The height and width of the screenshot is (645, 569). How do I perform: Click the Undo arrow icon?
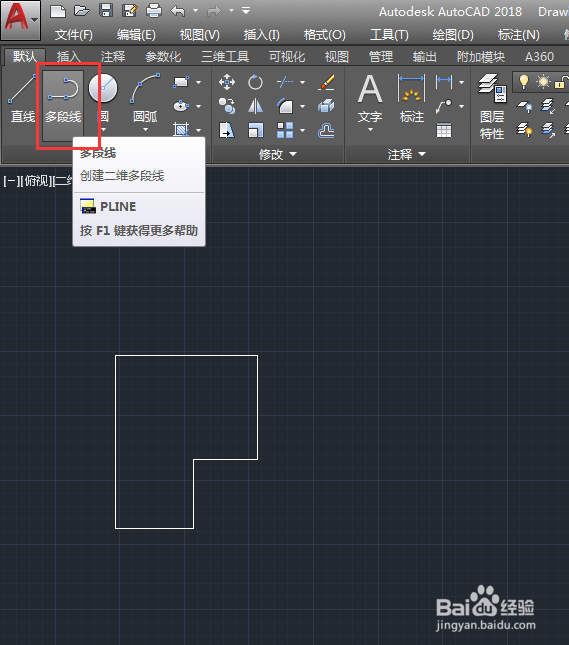178,11
